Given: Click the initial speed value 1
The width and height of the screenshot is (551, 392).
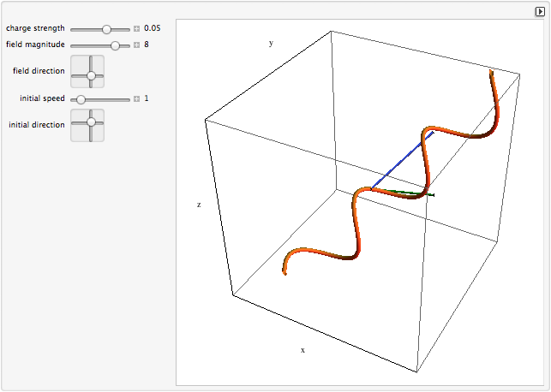Looking at the screenshot, I should click(147, 98).
